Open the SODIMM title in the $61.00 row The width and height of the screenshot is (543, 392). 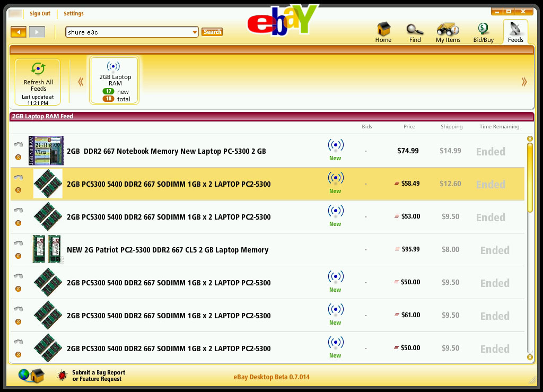tap(169, 316)
